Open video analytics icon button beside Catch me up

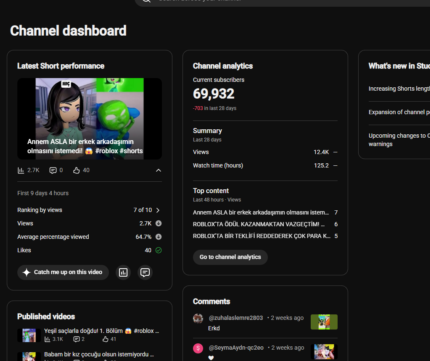[123, 272]
